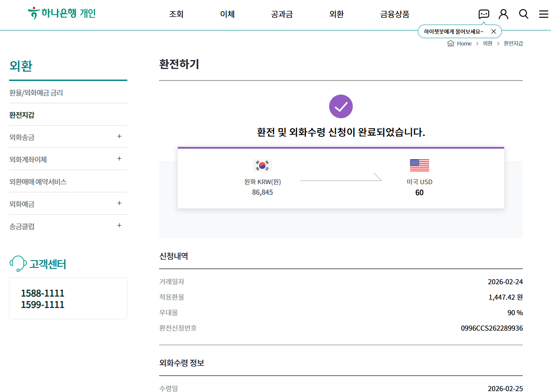
Task: Click the Hana Bank logo
Action: pyautogui.click(x=61, y=13)
